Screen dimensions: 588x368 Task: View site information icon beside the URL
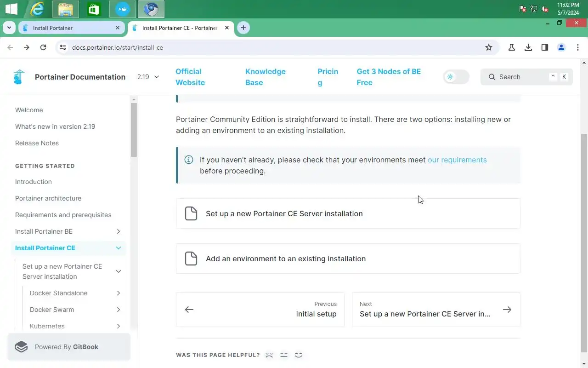(x=63, y=47)
